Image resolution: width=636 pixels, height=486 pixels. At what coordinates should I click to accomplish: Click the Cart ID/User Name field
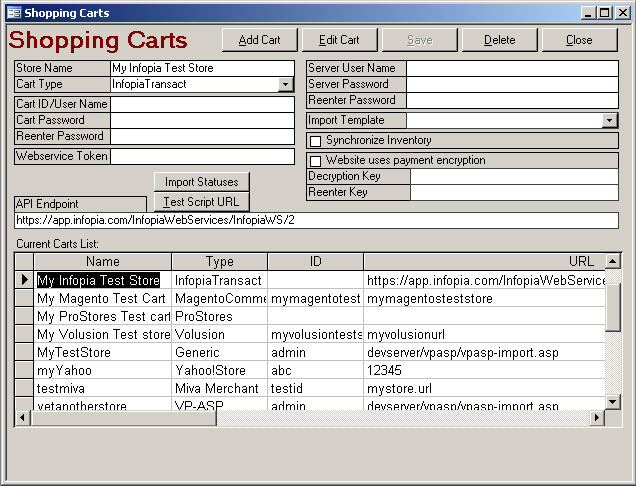click(202, 104)
